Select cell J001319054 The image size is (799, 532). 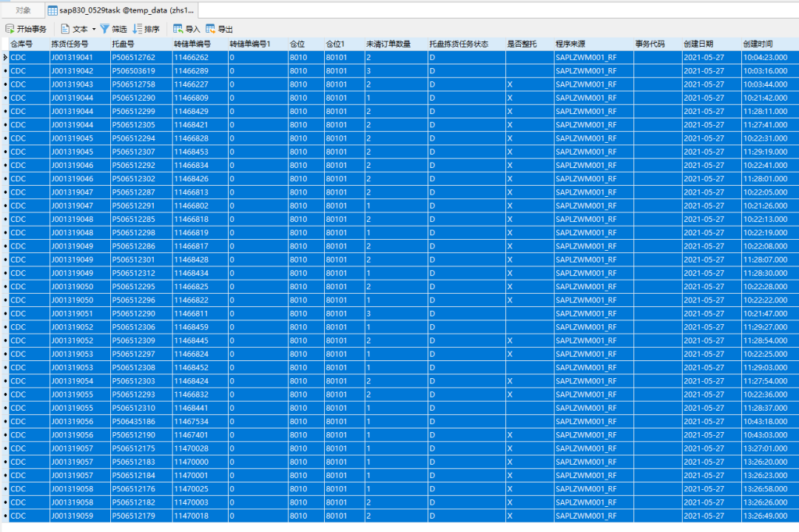[79, 381]
